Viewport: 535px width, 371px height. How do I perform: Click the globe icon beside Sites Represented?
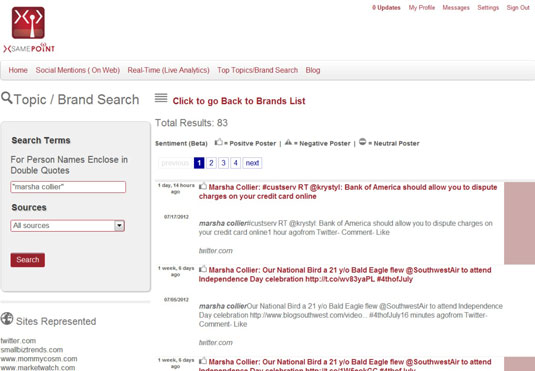[7, 319]
